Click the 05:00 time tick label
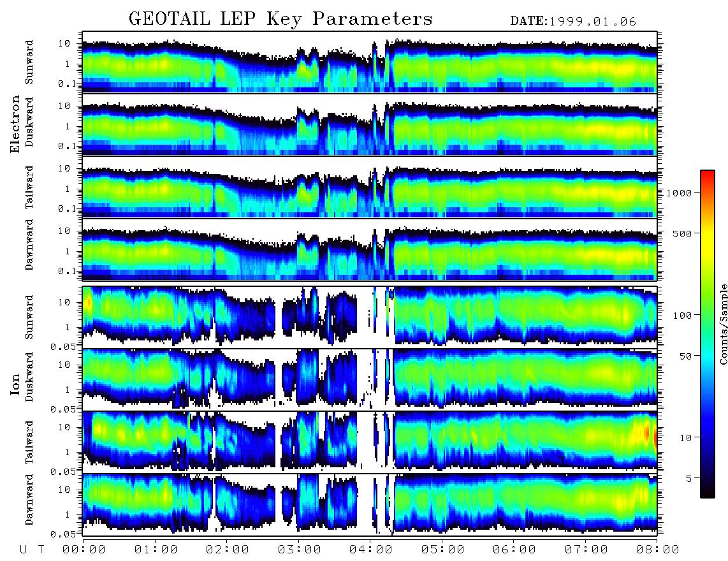 pos(443,550)
